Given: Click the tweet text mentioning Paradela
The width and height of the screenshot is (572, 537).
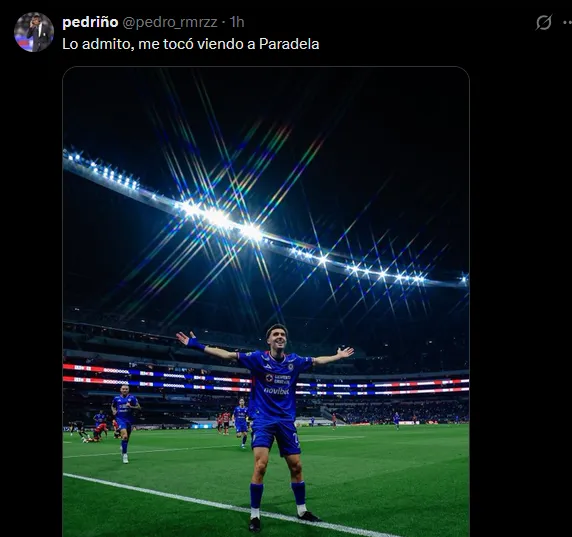Looking at the screenshot, I should [x=191, y=44].
